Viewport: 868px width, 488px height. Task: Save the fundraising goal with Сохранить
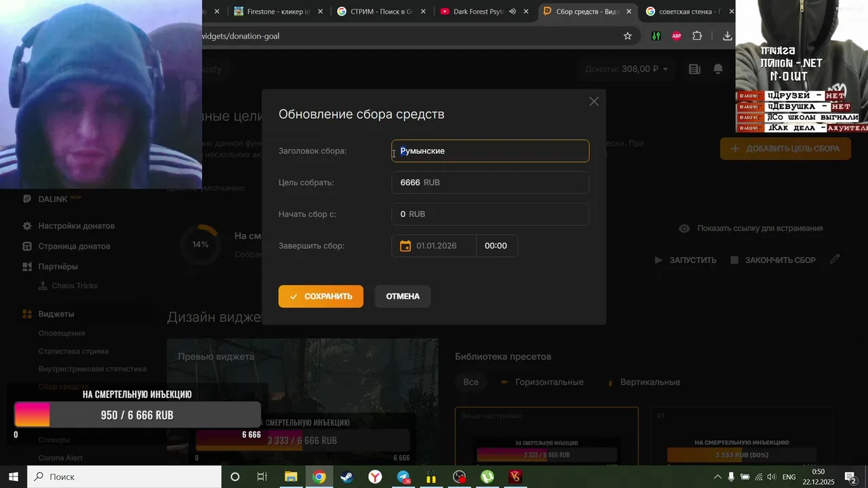[x=321, y=296]
